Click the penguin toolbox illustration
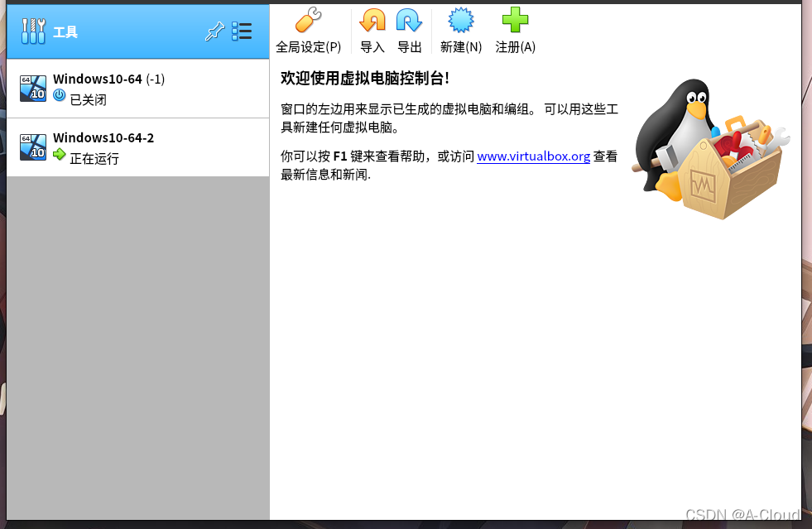The width and height of the screenshot is (812, 529). click(x=711, y=149)
